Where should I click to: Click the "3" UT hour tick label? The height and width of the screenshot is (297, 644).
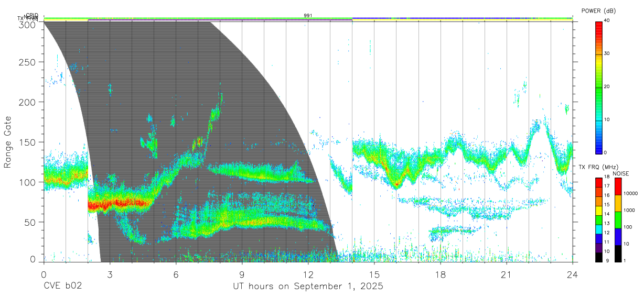(x=110, y=274)
